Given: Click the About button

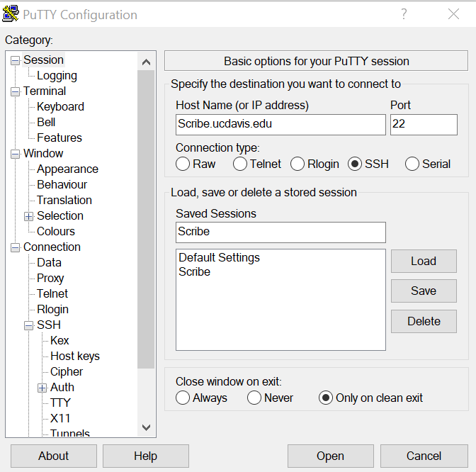Looking at the screenshot, I should [x=53, y=456].
